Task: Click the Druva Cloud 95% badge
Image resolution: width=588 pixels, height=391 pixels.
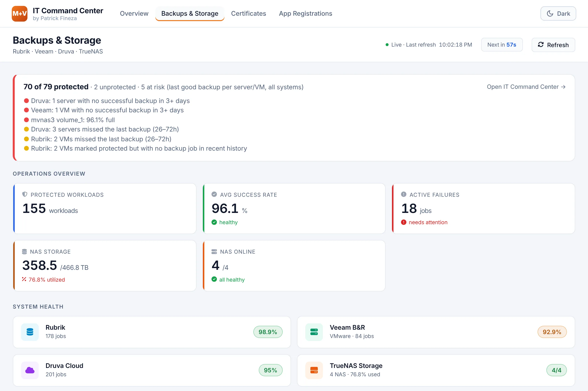Action: [270, 370]
